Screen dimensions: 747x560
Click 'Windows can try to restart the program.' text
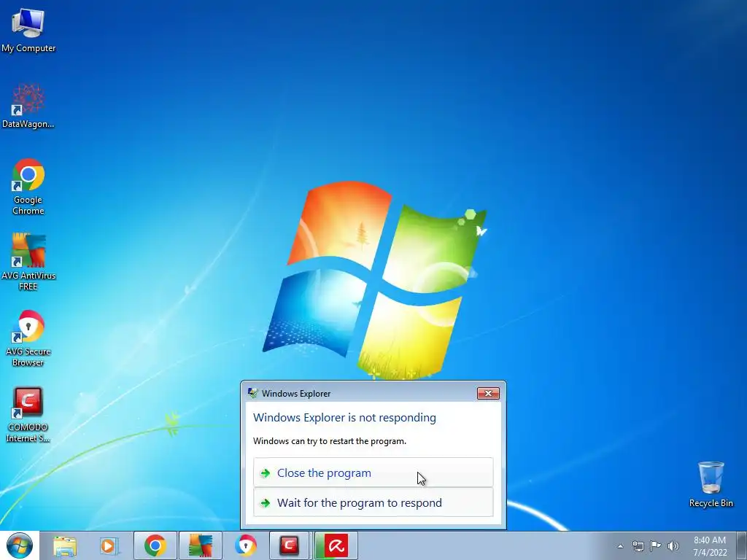(330, 441)
